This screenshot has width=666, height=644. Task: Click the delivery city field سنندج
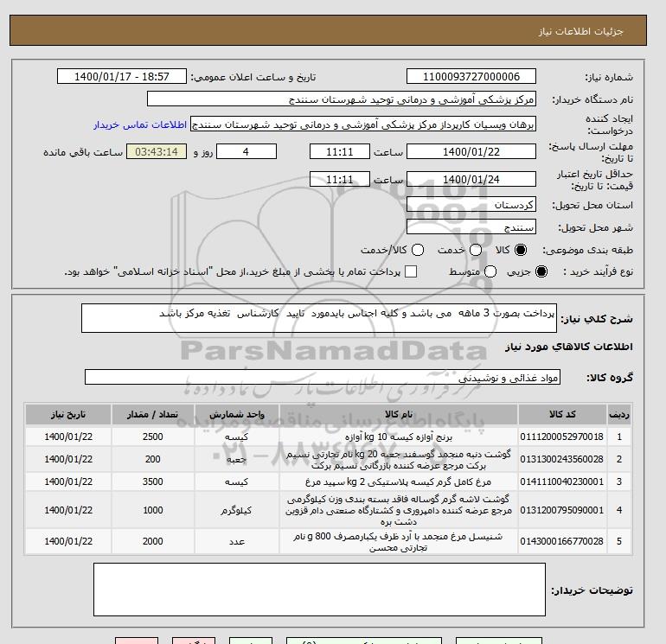[x=471, y=227]
